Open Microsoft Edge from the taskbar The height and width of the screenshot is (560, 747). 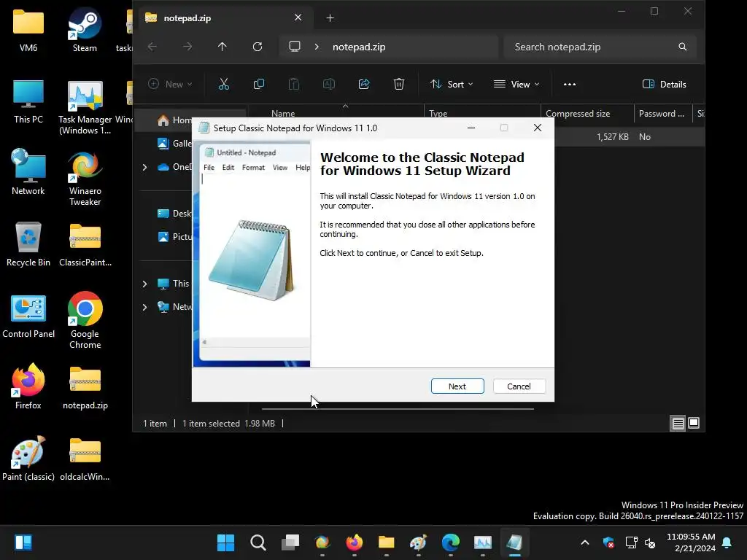451,542
